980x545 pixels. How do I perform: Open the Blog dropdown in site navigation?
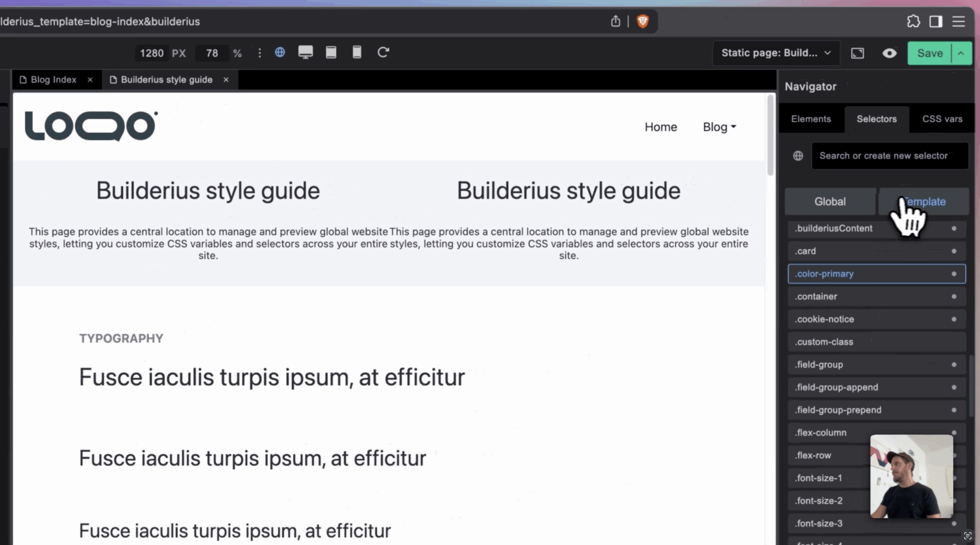[719, 127]
